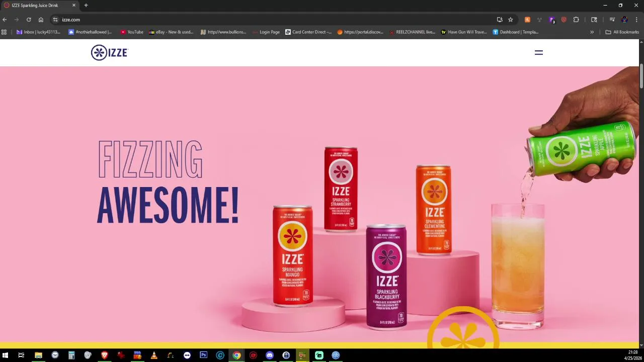Open the bullions bookmark
This screenshot has height=362, width=644.
[x=223, y=32]
